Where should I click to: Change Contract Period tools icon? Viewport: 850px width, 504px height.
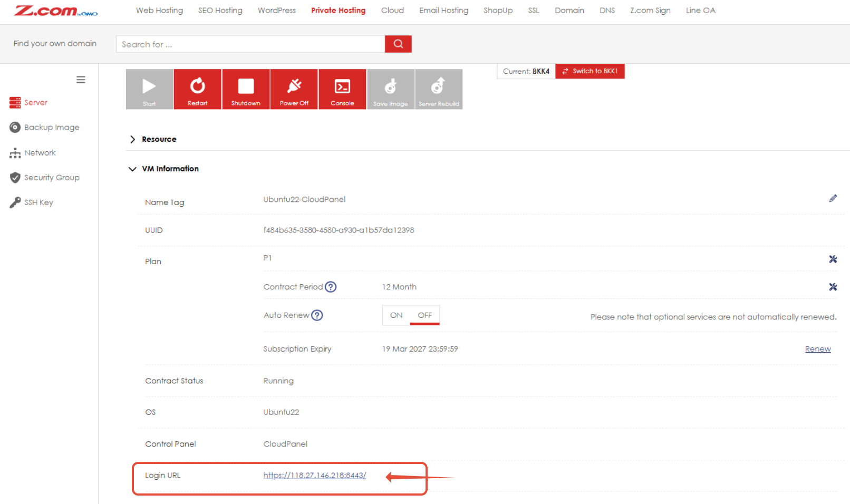coord(833,287)
